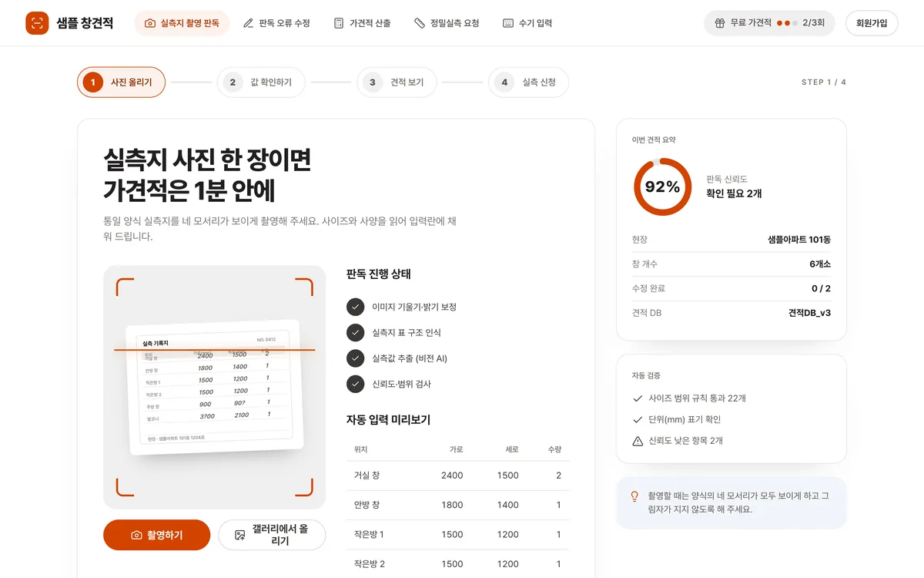This screenshot has height=578, width=924.
Task: Click the 갤러리에서 올리기 button
Action: (272, 535)
